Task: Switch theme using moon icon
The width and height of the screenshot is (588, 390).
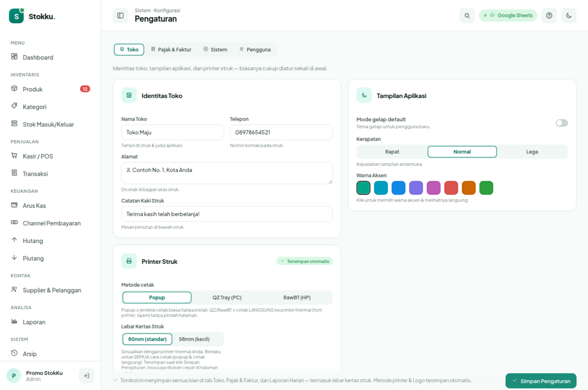Action: 569,15
